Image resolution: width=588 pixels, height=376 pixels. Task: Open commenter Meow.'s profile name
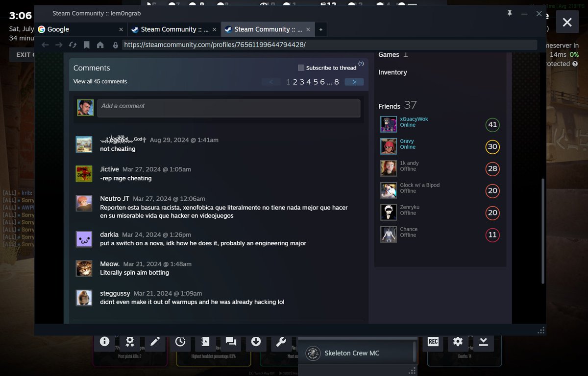[110, 264]
